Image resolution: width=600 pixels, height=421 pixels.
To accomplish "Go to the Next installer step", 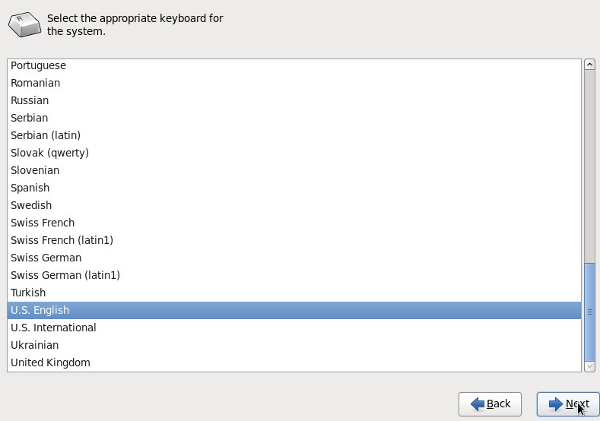I will (x=568, y=404).
